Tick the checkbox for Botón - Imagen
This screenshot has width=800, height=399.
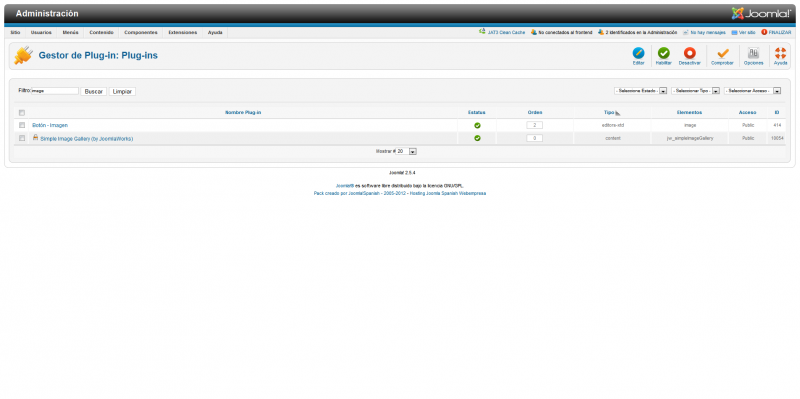coord(22,125)
